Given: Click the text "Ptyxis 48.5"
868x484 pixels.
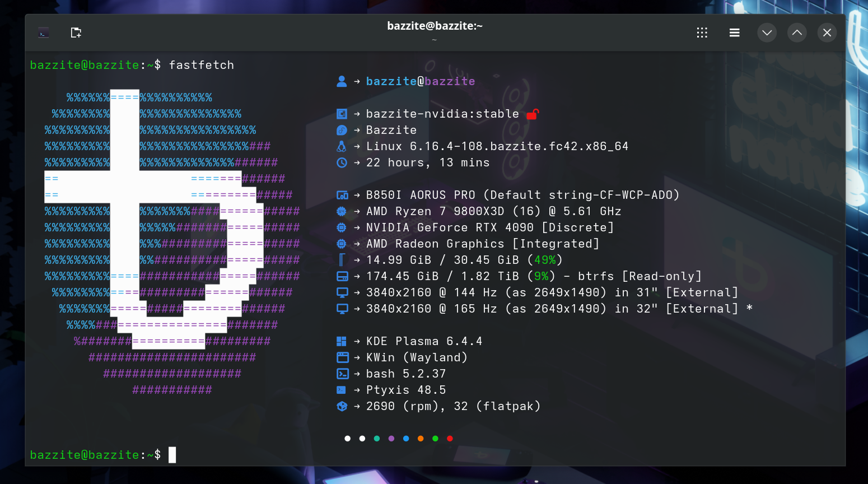Looking at the screenshot, I should [x=406, y=390].
